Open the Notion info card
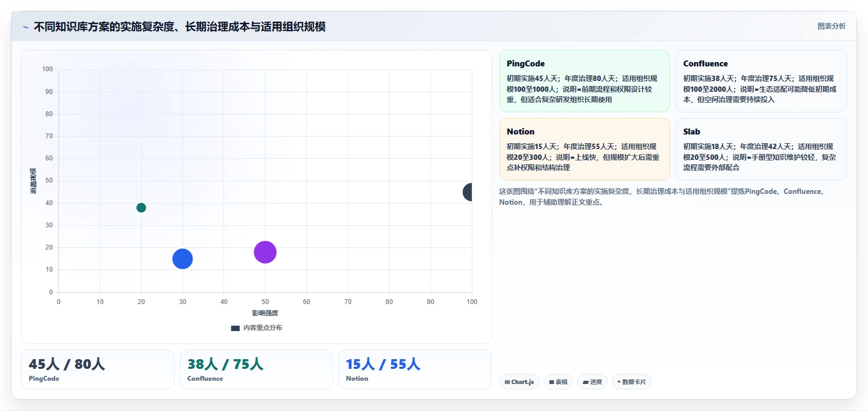The width and height of the screenshot is (868, 411). [x=584, y=149]
